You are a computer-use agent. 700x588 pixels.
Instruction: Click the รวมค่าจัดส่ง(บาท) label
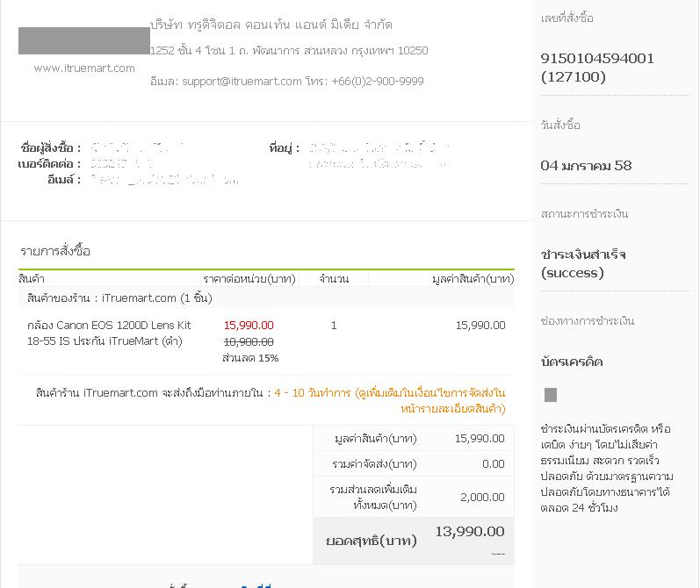tap(374, 464)
